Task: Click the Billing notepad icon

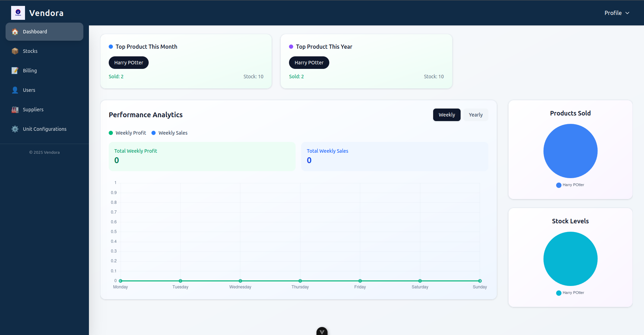Action: coord(15,71)
